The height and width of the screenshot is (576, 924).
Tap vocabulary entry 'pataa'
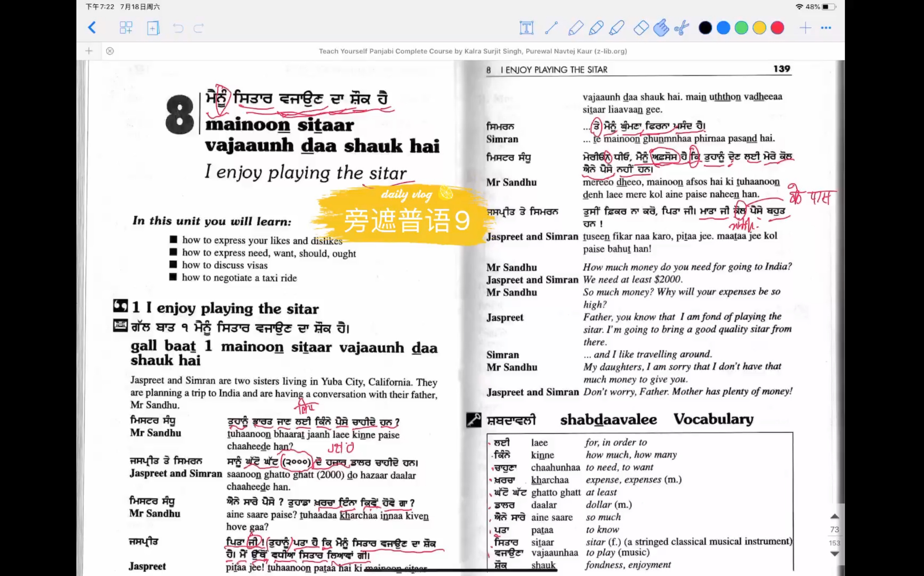click(542, 530)
